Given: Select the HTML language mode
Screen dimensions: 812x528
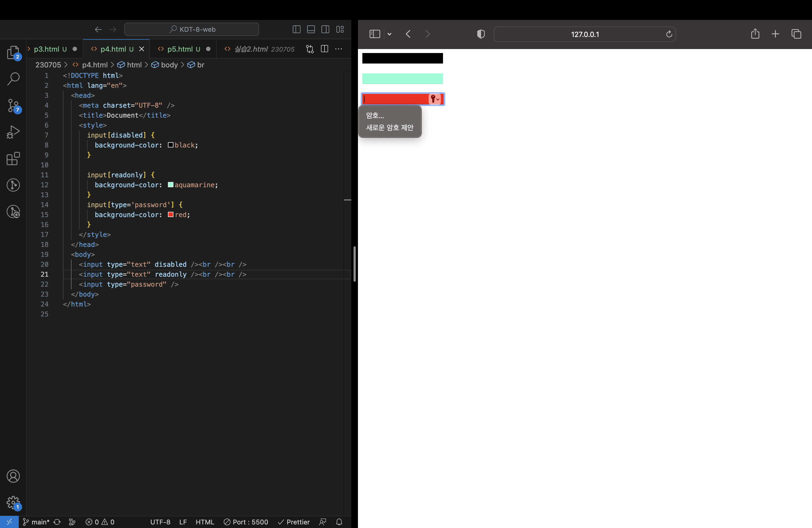Looking at the screenshot, I should 205,522.
